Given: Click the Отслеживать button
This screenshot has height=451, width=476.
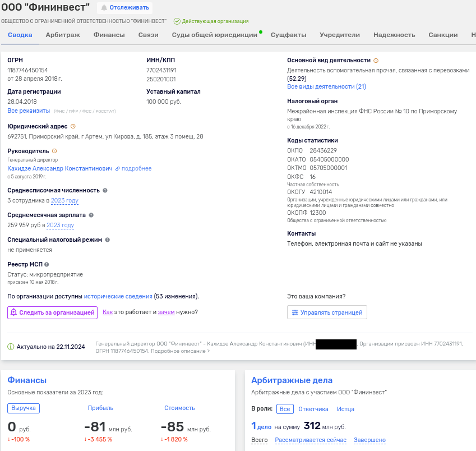Looking at the screenshot, I should [125, 8].
